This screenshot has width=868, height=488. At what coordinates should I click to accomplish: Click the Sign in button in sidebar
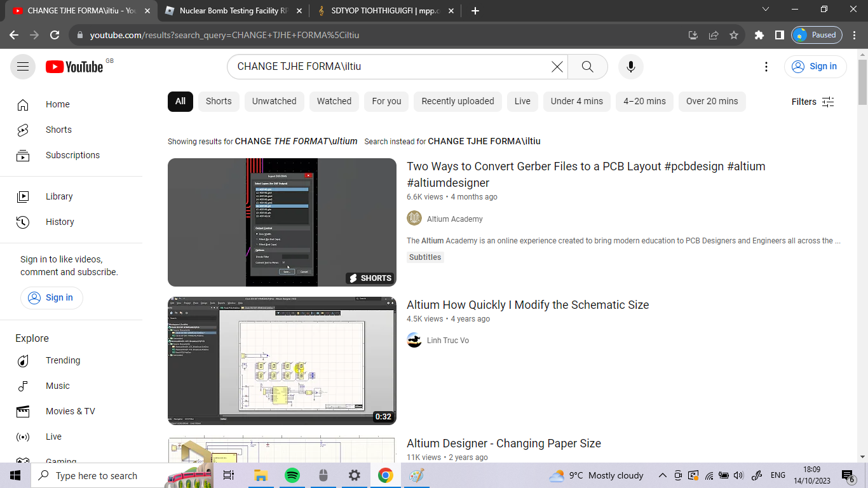point(51,297)
